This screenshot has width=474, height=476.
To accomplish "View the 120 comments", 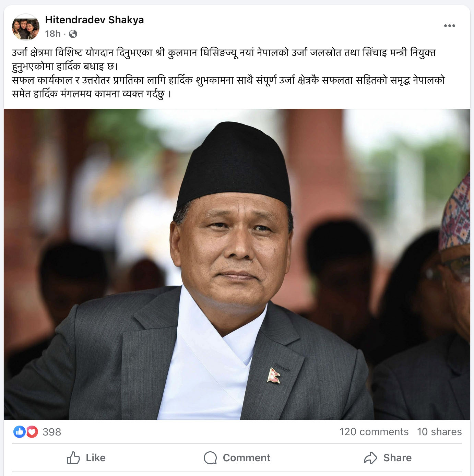I will click(374, 432).
